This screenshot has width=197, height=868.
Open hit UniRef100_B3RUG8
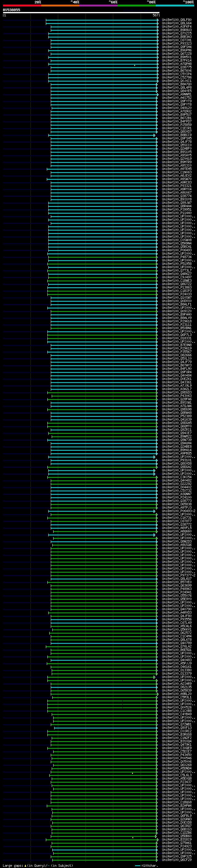pos(177,735)
